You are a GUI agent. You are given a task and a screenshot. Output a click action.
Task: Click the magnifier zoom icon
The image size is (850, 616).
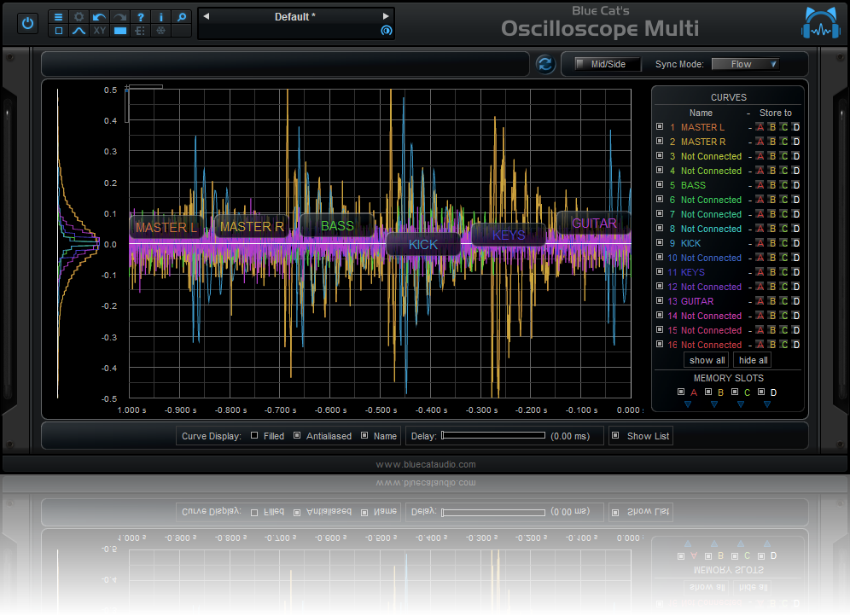[x=181, y=16]
